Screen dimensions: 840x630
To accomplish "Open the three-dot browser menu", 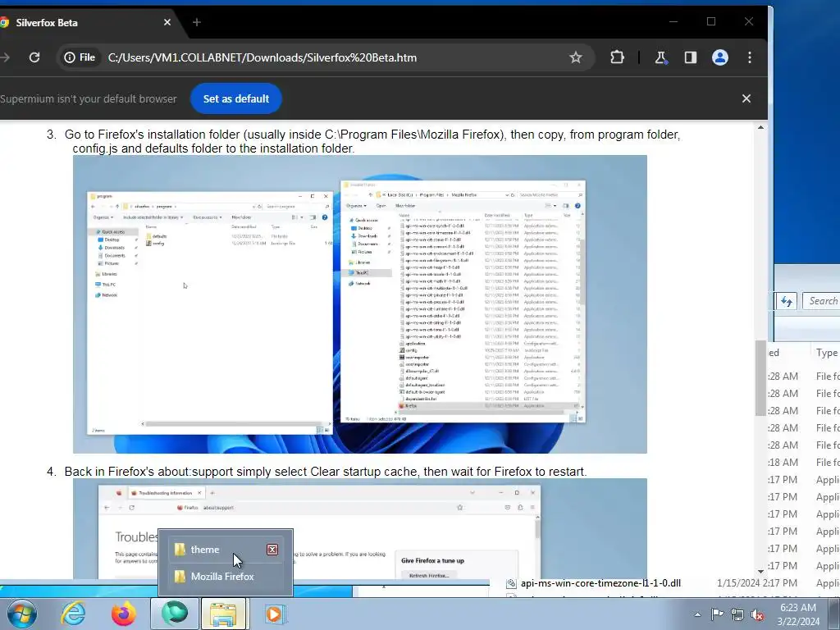I will 750,57.
